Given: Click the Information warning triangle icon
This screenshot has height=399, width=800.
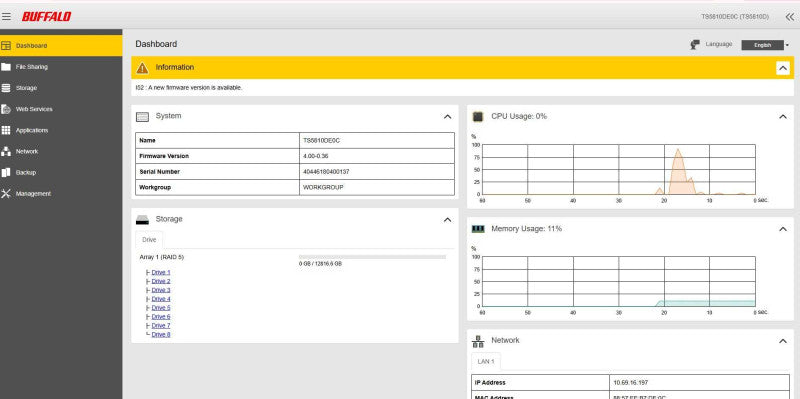Looking at the screenshot, I should tap(142, 68).
